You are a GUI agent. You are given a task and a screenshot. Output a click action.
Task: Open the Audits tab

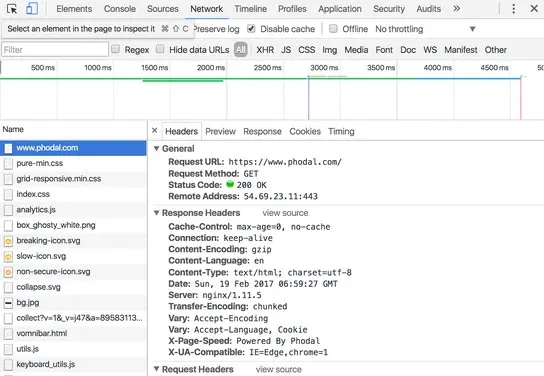click(x=429, y=9)
